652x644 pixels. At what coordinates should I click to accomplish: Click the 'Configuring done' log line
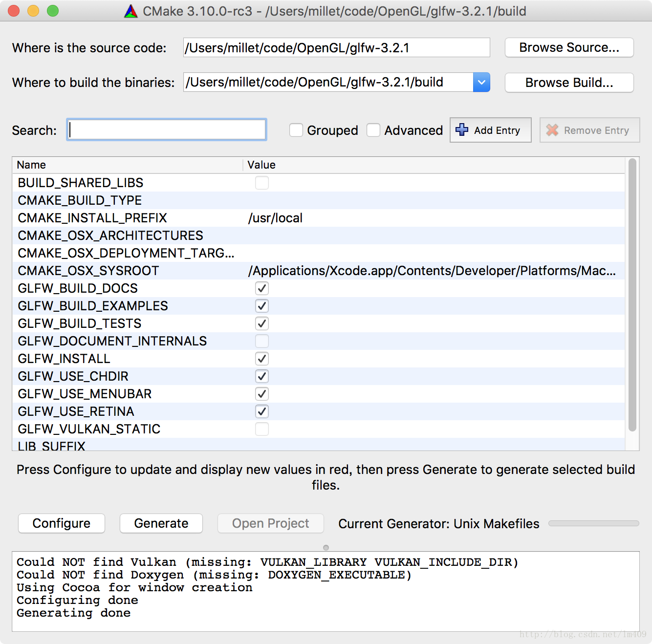pyautogui.click(x=78, y=601)
